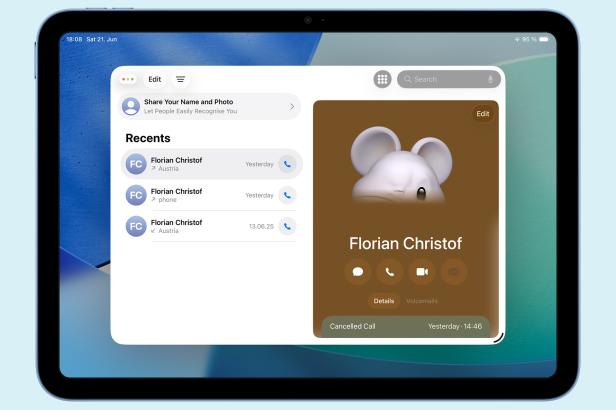Click FC avatar in the 13.06.25 row

(136, 226)
